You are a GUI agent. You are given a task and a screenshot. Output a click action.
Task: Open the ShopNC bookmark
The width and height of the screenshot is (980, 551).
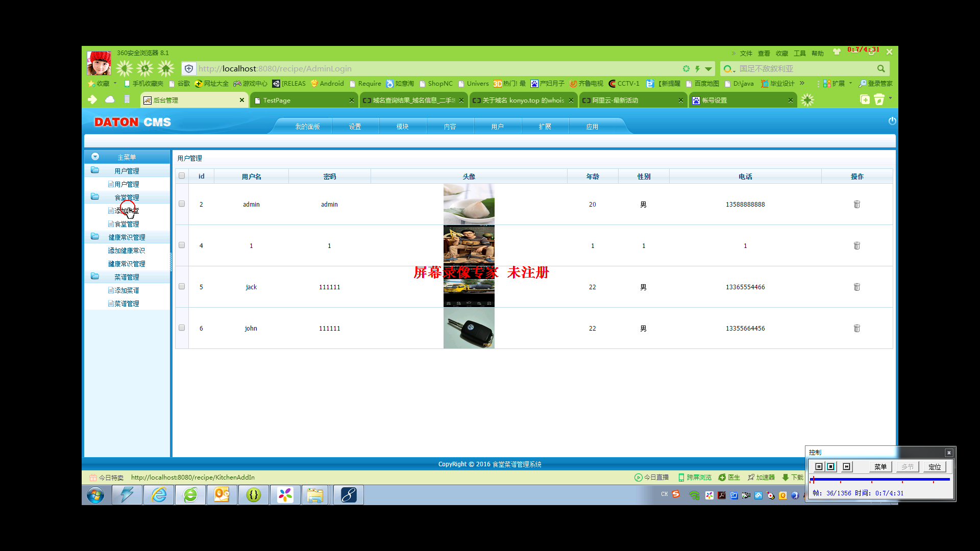pyautogui.click(x=436, y=83)
